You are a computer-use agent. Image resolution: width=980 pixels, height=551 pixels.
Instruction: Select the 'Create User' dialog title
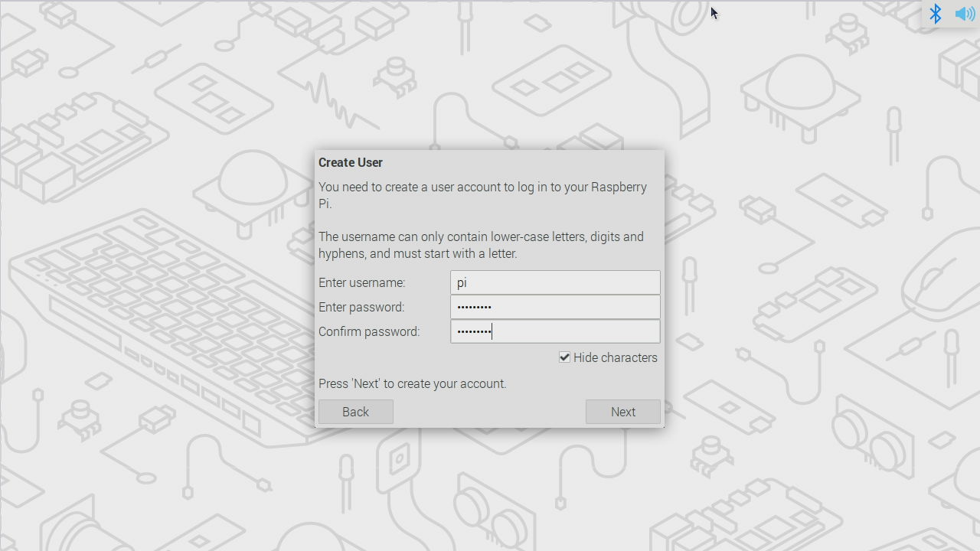[351, 162]
